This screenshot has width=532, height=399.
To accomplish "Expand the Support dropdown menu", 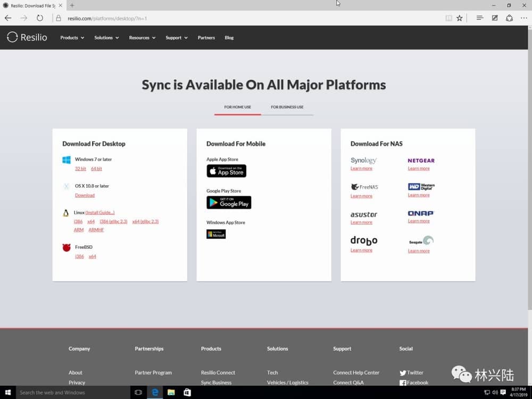I will [x=177, y=38].
